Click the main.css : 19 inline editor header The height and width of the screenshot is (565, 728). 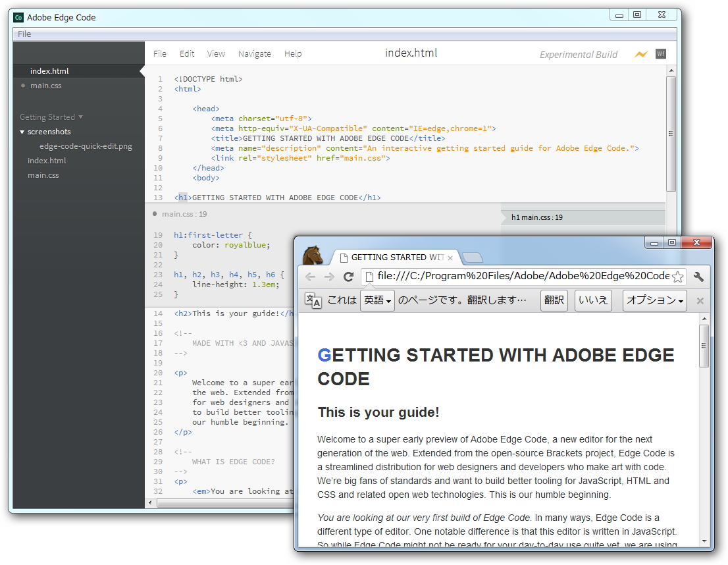[x=184, y=214]
